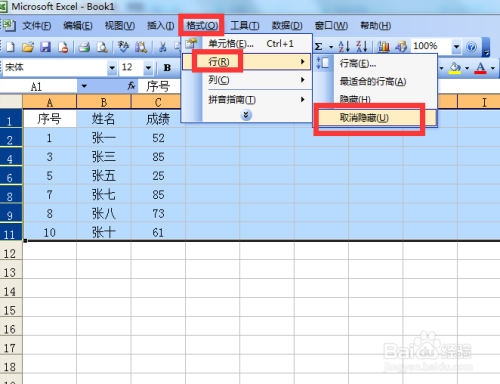This screenshot has height=384, width=500.
Task: Select the score cell 73
Action: 158,213
